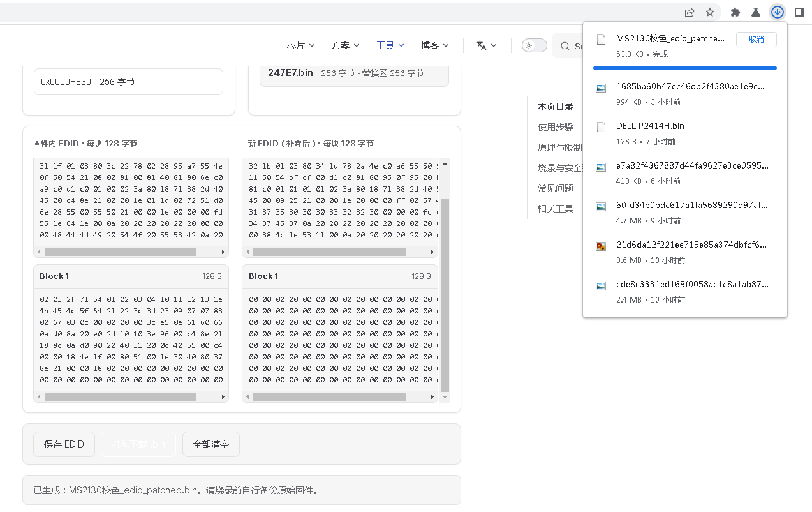Image resolution: width=812 pixels, height=512 pixels.
Task: Click the share page icon in browser toolbar
Action: click(x=690, y=12)
